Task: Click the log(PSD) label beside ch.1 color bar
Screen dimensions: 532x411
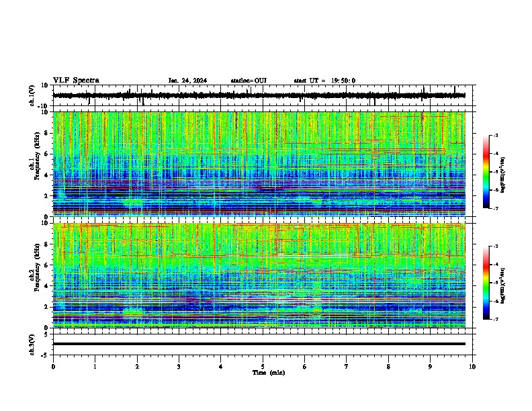Action: [x=503, y=175]
